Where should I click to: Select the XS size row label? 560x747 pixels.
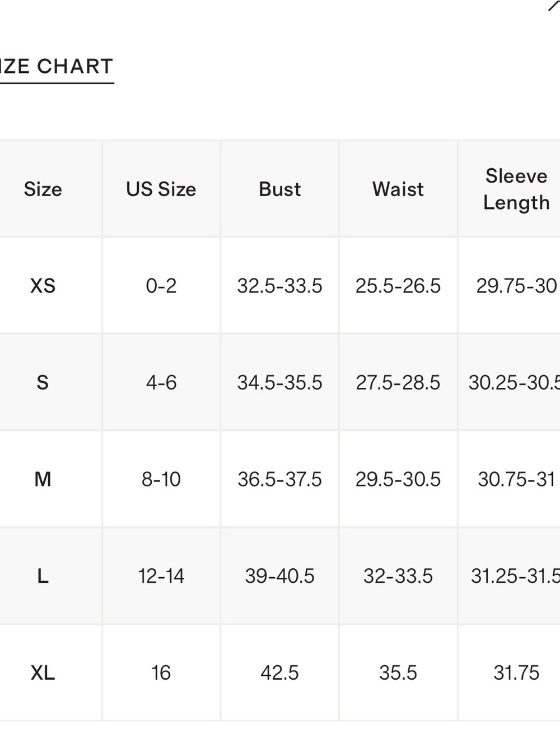click(x=43, y=286)
